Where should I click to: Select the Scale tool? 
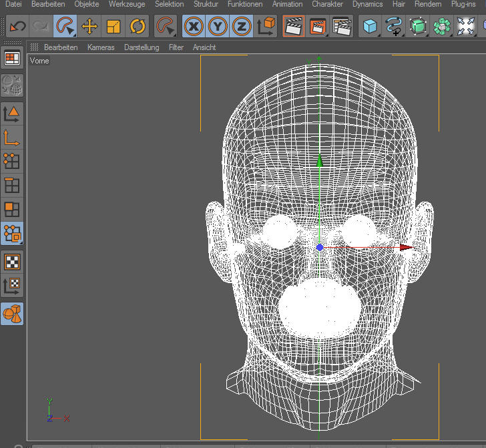113,27
